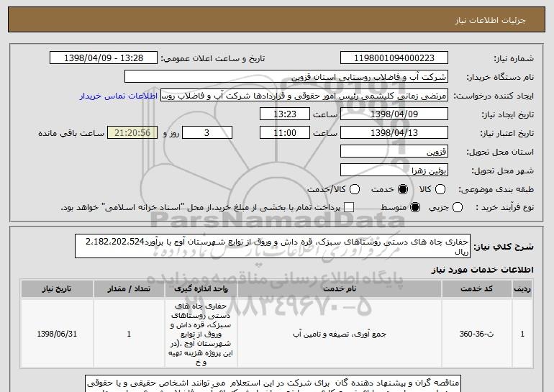This screenshot has width=554, height=392.
Task: Click the جزئیات اطلاعات نیاز header title
Action: (490, 20)
